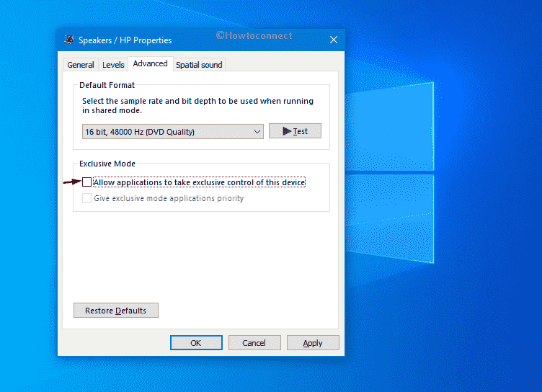Click the speaker icon in title bar
This screenshot has height=392, width=542.
(69, 40)
